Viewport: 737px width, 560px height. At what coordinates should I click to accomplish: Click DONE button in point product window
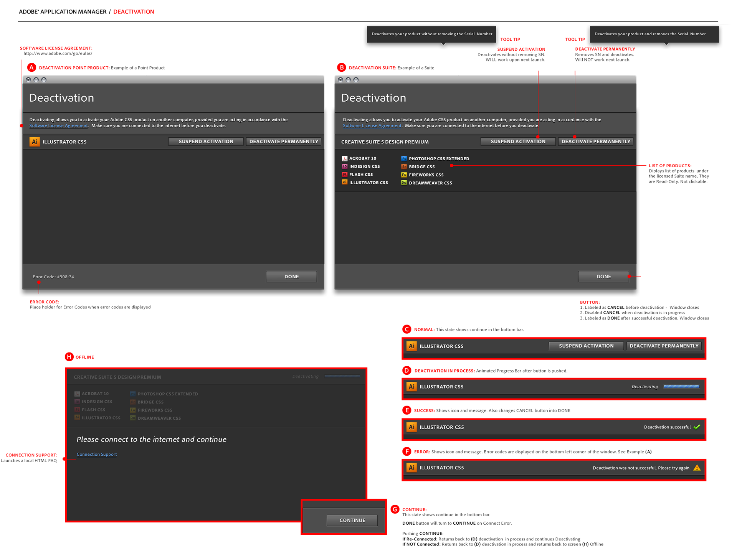291,277
